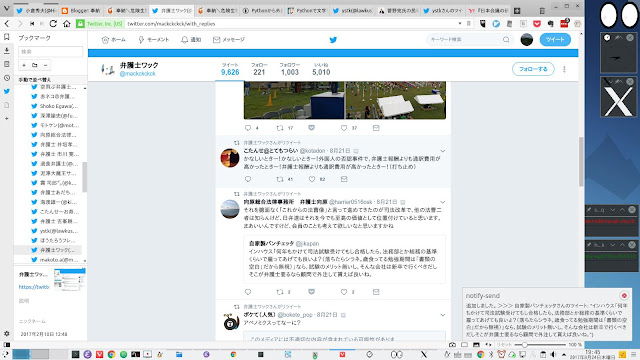Toggle image loading in status bar
The width and height of the screenshot is (640, 360).
(x=476, y=345)
